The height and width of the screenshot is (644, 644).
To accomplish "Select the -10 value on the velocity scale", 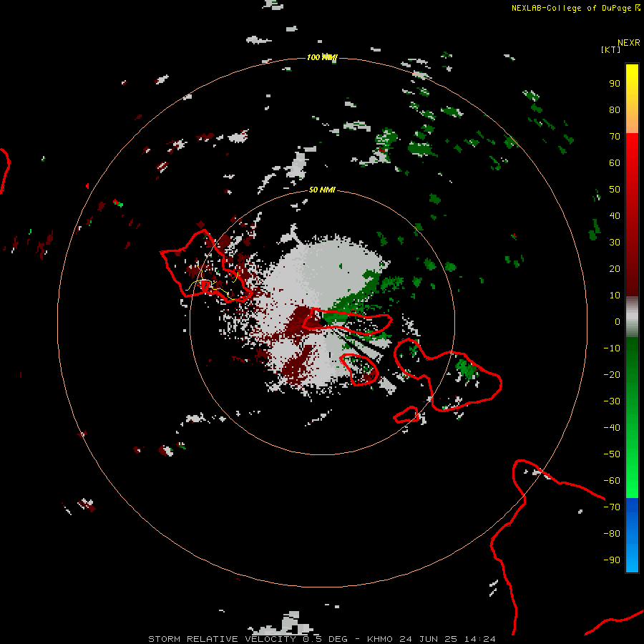I will pos(612,348).
